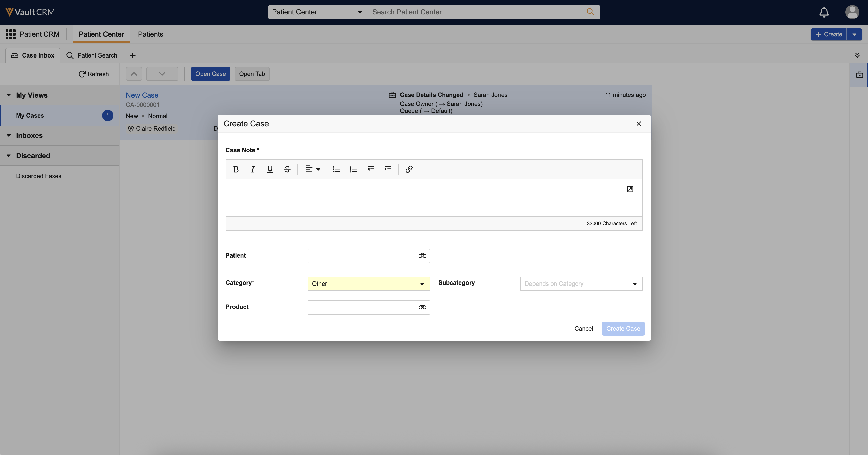Insert a hyperlink in note
Screen dimensions: 868x455
coord(409,169)
